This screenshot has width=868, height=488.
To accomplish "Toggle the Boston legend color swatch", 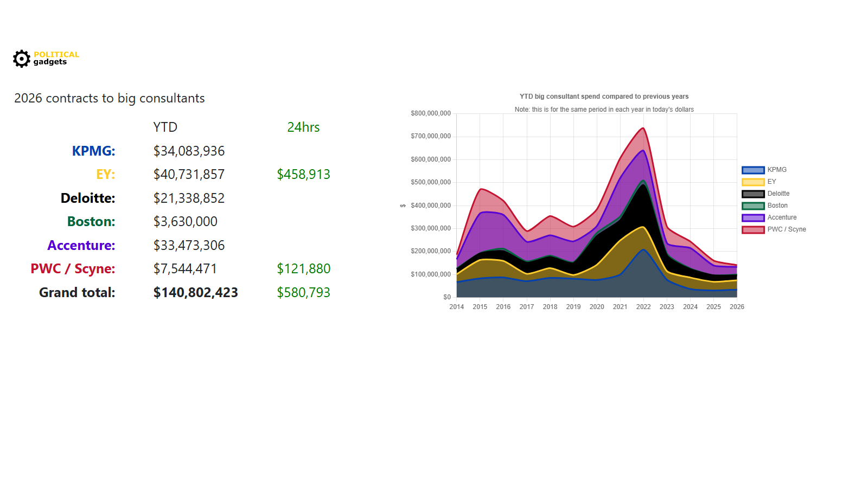I will [x=753, y=206].
